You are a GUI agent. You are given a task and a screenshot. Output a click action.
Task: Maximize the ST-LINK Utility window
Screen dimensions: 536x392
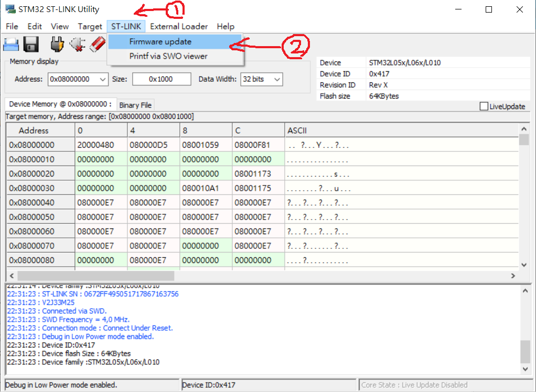click(489, 9)
